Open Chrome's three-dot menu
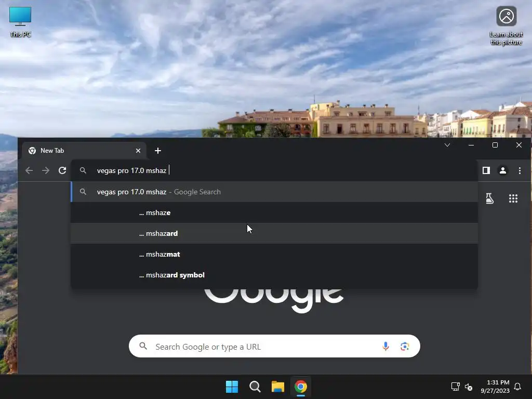 pyautogui.click(x=520, y=170)
